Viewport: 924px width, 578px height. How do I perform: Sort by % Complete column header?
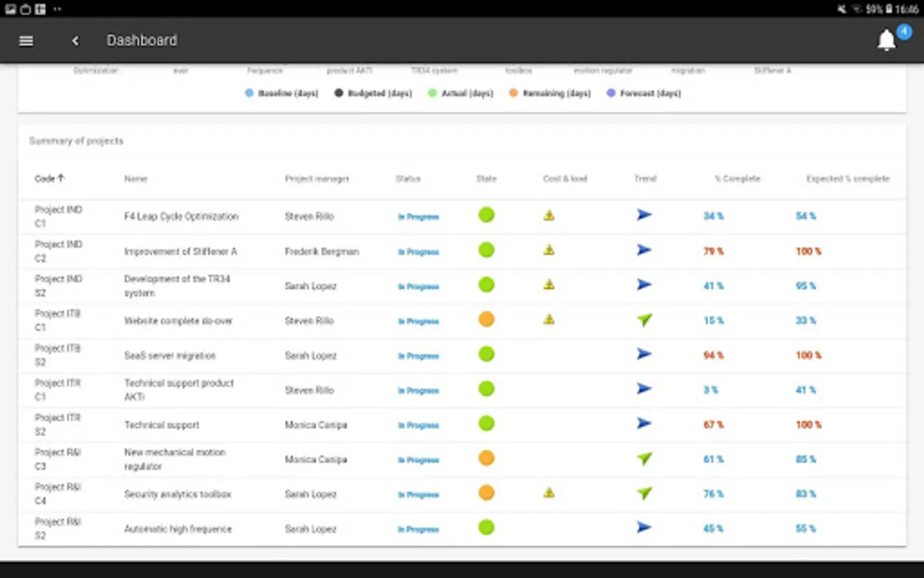[737, 179]
